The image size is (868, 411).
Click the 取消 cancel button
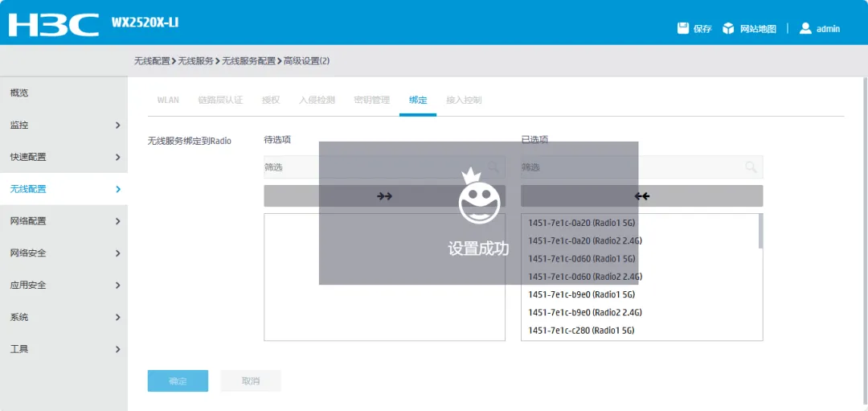[251, 381]
